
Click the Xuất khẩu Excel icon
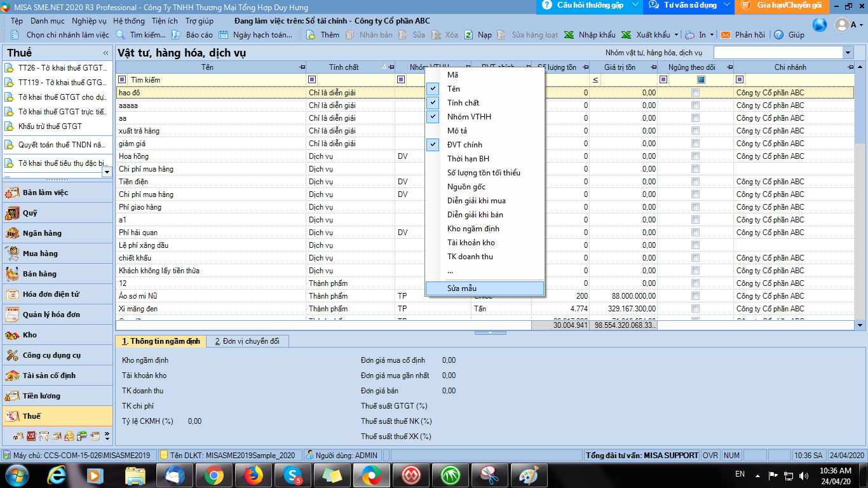tap(626, 35)
